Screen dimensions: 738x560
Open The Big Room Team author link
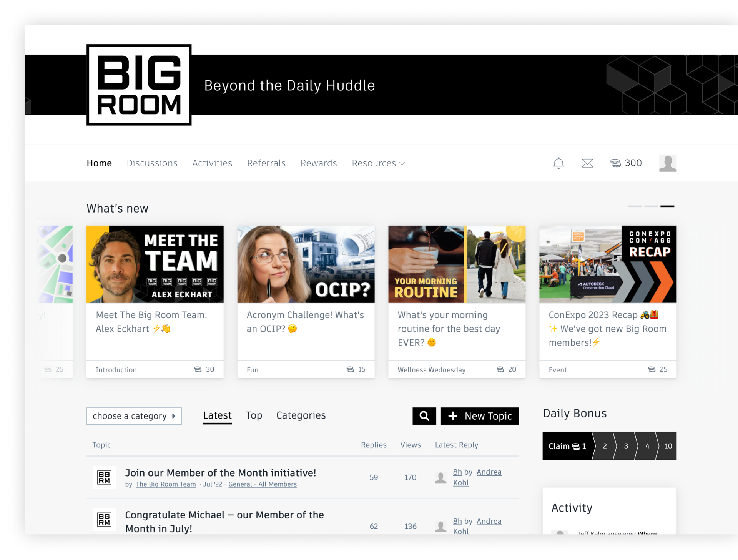166,484
